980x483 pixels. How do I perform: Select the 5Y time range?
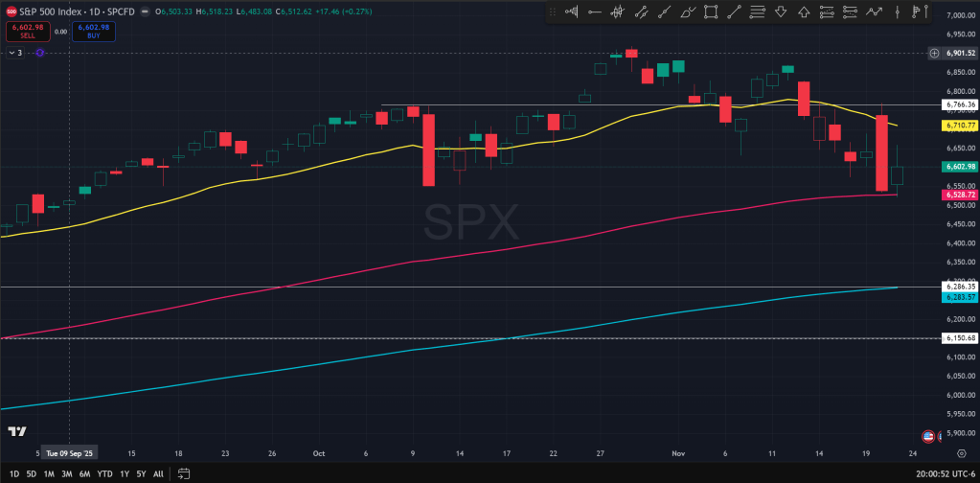141,473
